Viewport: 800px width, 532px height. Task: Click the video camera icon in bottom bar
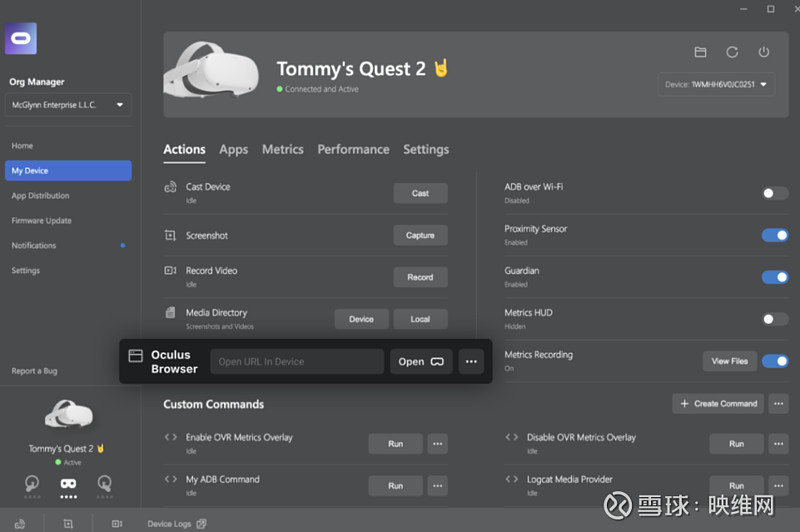coord(116,523)
